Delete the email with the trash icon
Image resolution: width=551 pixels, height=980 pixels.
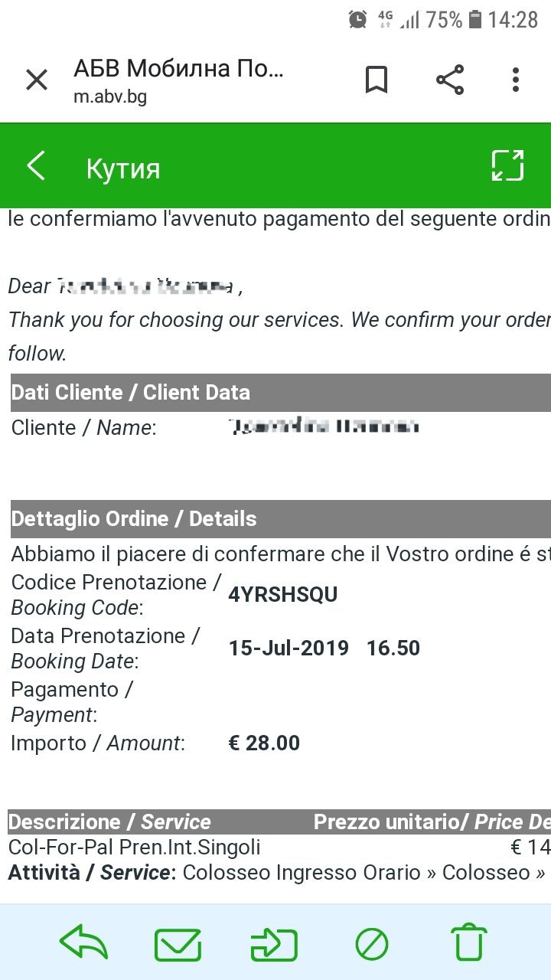pos(468,943)
